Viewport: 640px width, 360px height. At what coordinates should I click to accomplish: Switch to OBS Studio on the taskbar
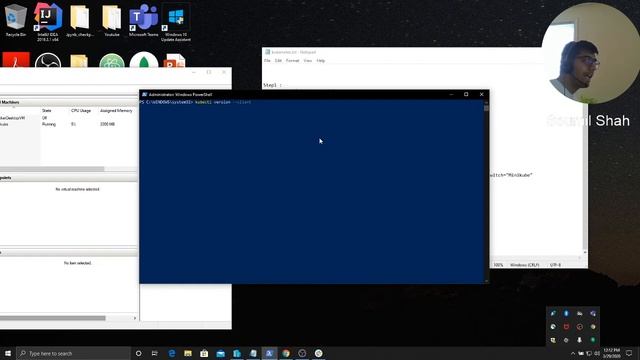coord(302,353)
